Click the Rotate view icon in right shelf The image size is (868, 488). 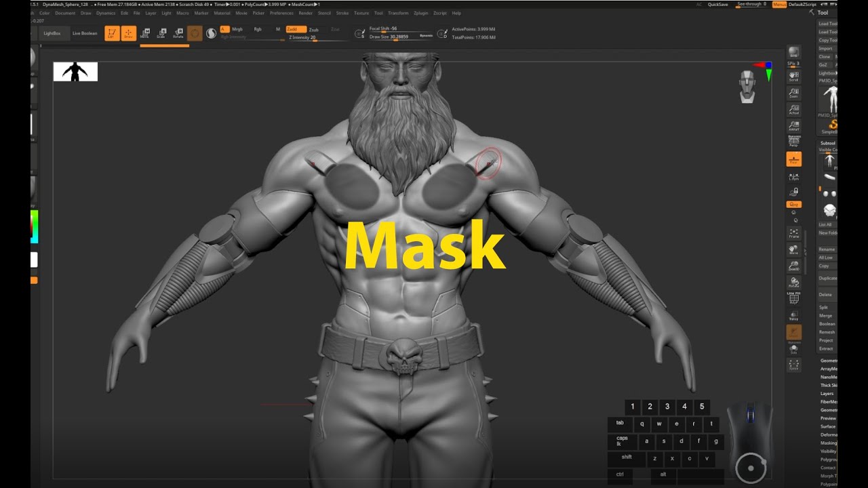(x=793, y=282)
